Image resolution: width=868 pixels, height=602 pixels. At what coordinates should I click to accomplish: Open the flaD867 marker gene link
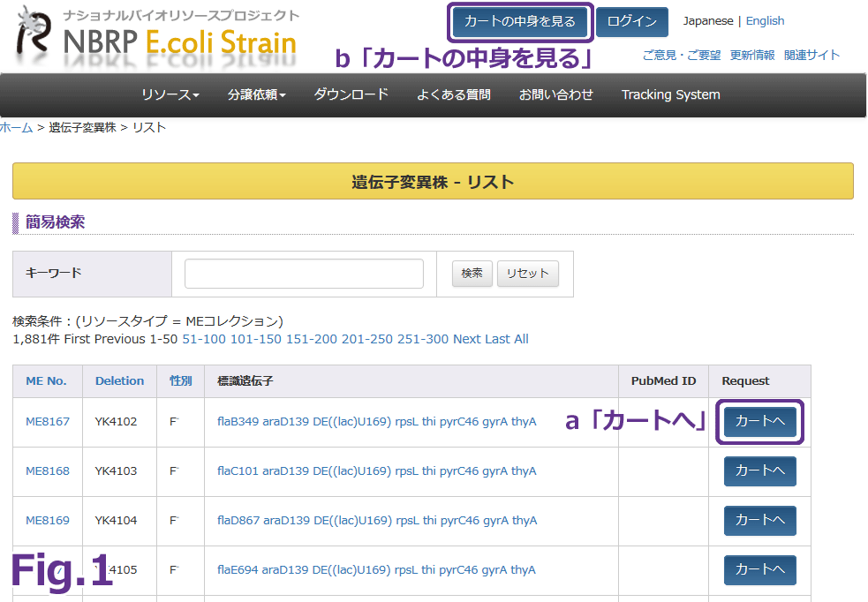pyautogui.click(x=376, y=521)
